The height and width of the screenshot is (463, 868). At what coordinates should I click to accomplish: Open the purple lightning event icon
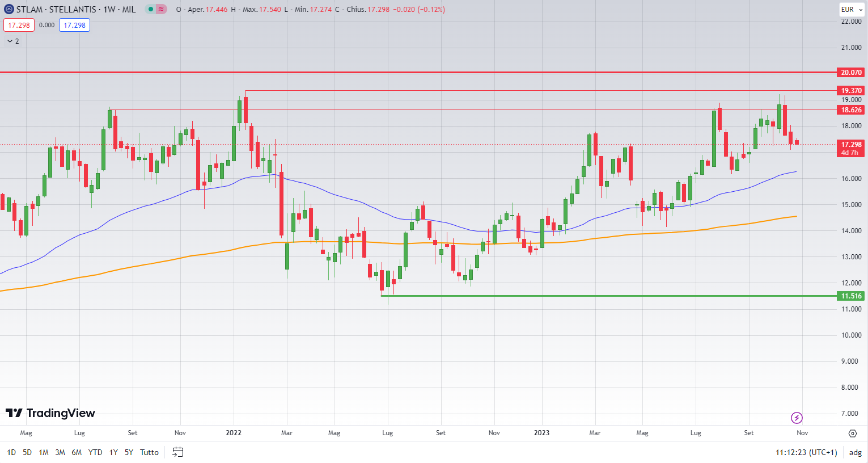pos(797,418)
